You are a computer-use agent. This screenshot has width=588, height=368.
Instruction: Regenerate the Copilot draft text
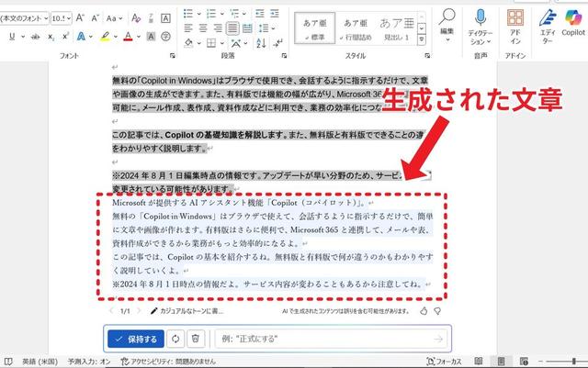click(175, 340)
